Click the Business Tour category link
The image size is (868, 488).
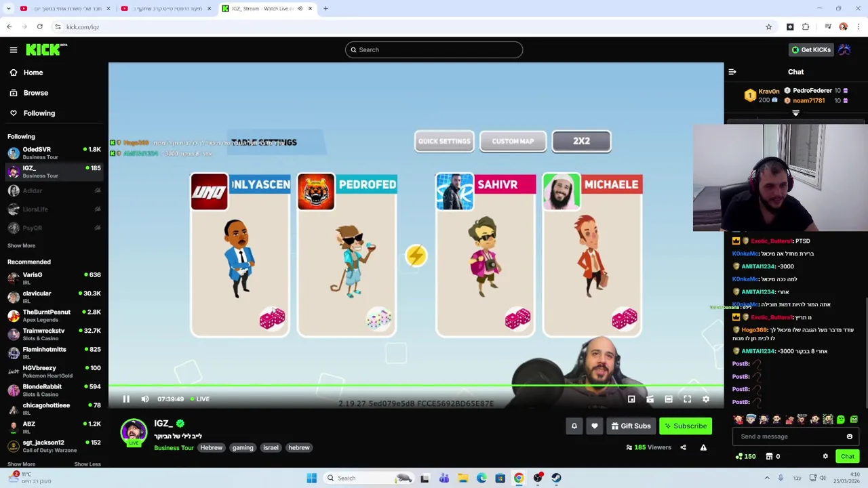tap(174, 447)
